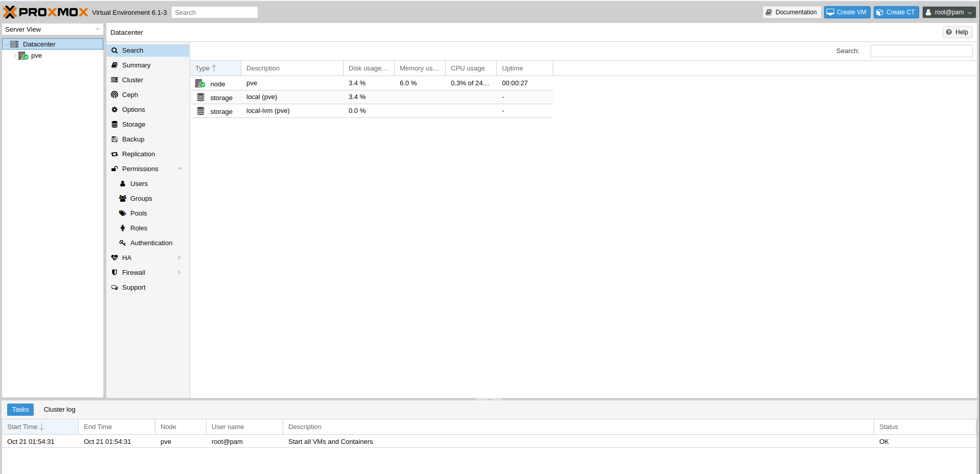Open the Summary menu item
The height and width of the screenshot is (474, 980).
pos(148,65)
